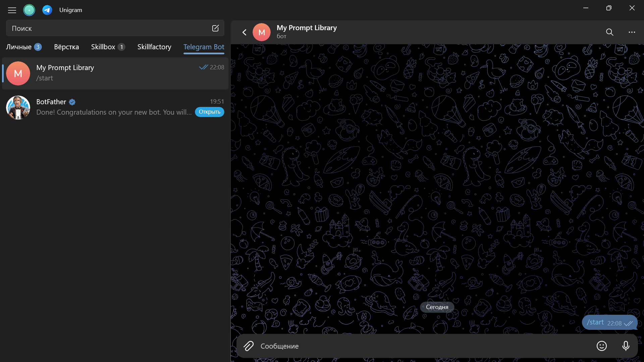Click the Поиск search field

(x=107, y=28)
